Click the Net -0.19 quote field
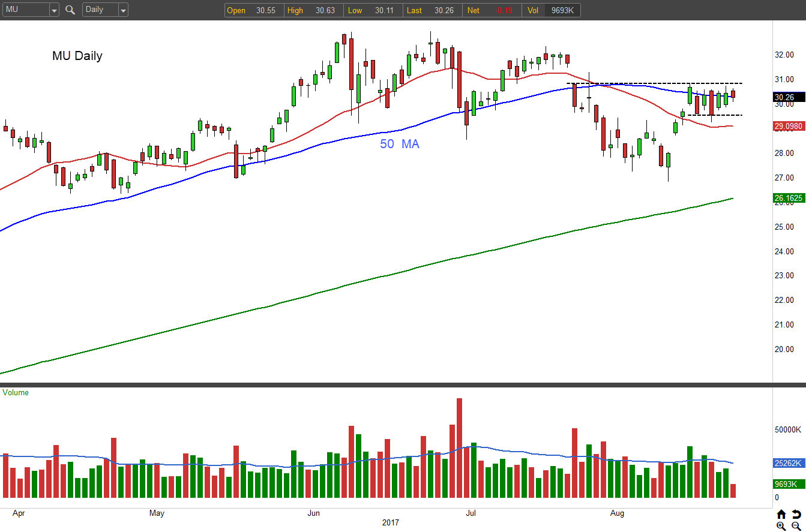This screenshot has height=532, width=806. click(492, 10)
